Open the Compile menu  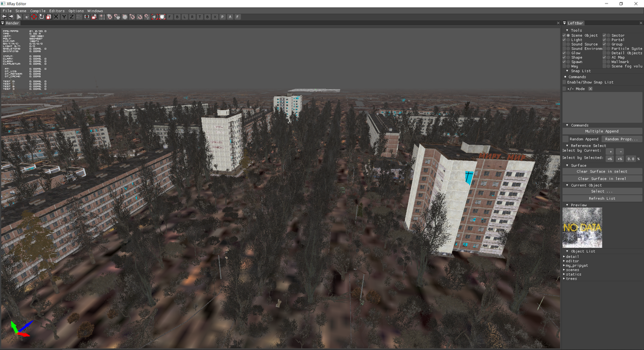38,11
